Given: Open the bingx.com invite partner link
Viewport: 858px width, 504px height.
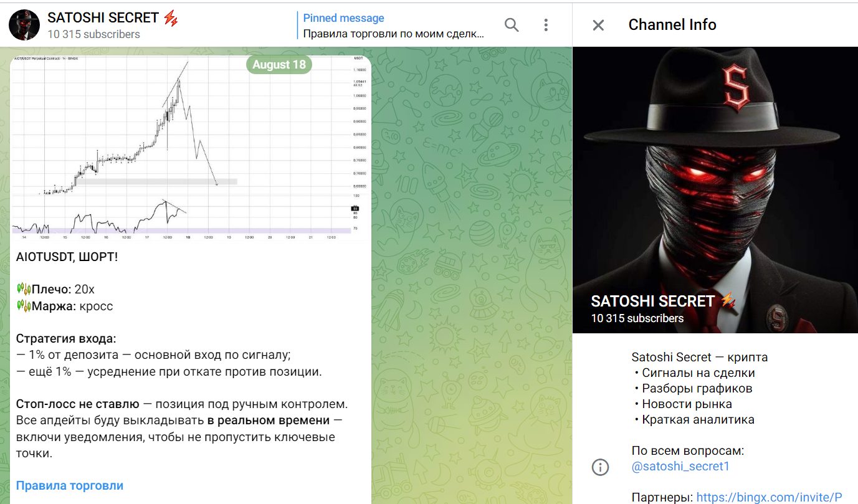Looking at the screenshot, I should [x=770, y=497].
